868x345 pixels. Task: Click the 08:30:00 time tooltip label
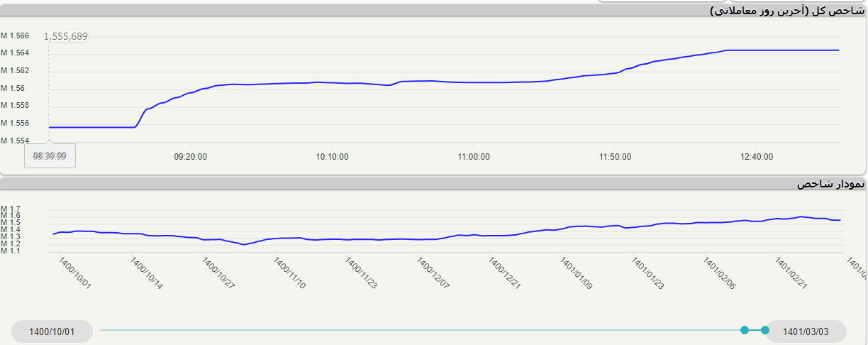(x=50, y=155)
